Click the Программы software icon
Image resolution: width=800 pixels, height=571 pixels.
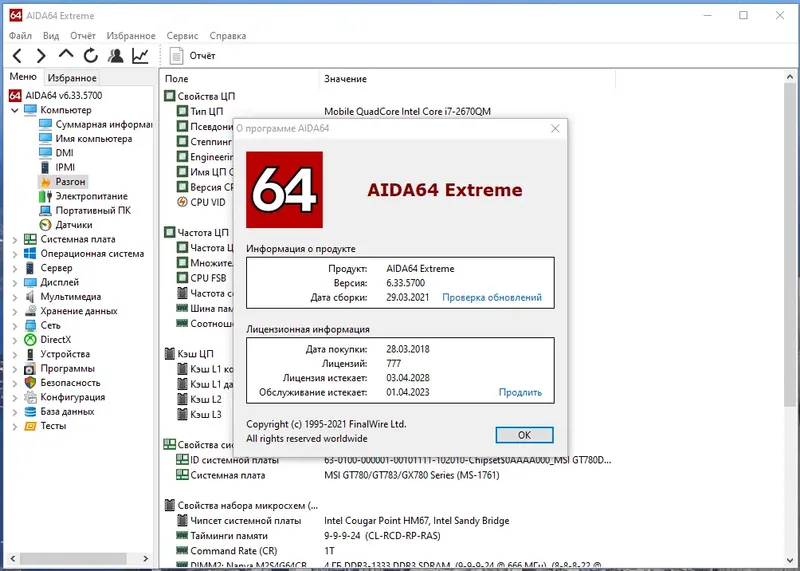[x=30, y=368]
